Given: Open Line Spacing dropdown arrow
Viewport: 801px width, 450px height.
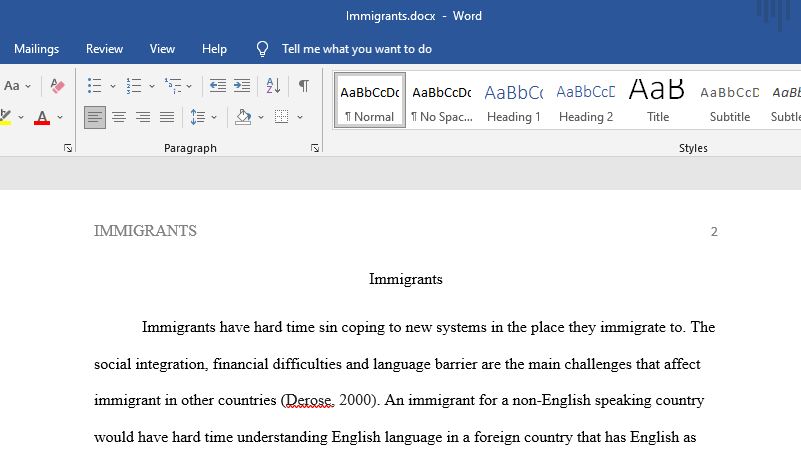Looking at the screenshot, I should tap(214, 117).
